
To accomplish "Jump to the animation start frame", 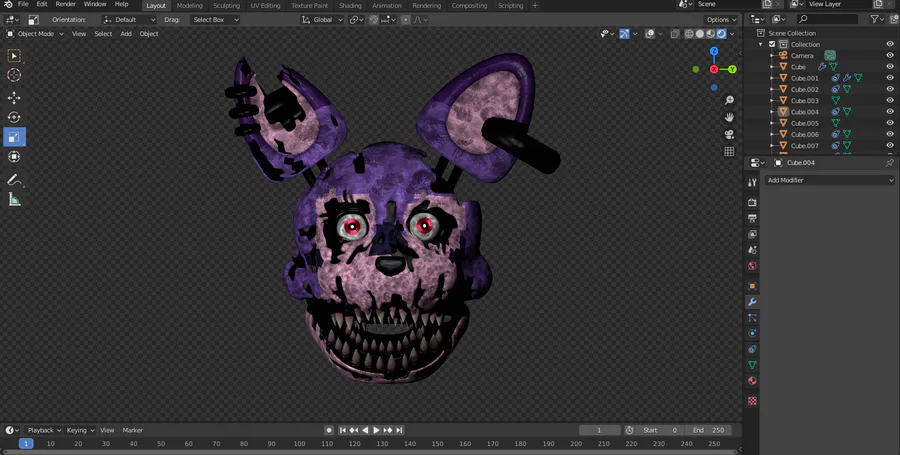I will [x=343, y=430].
